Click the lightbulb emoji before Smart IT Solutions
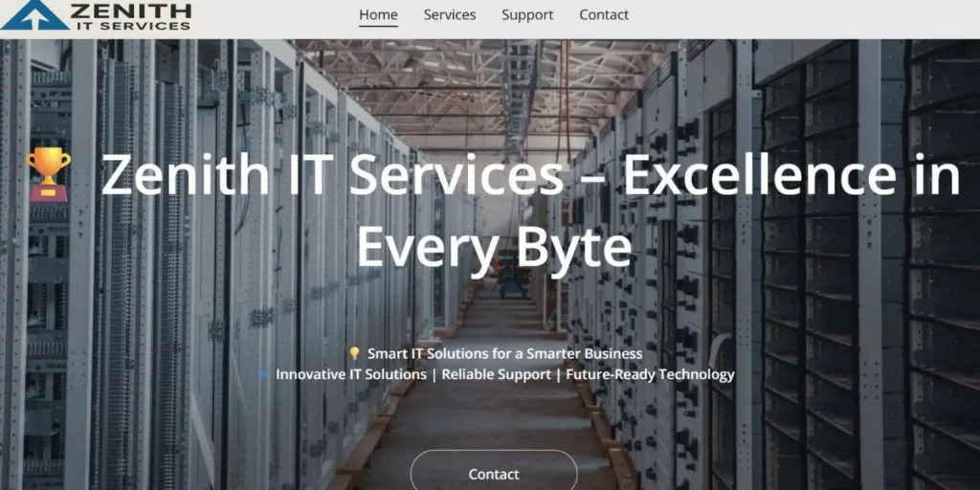 pyautogui.click(x=354, y=354)
